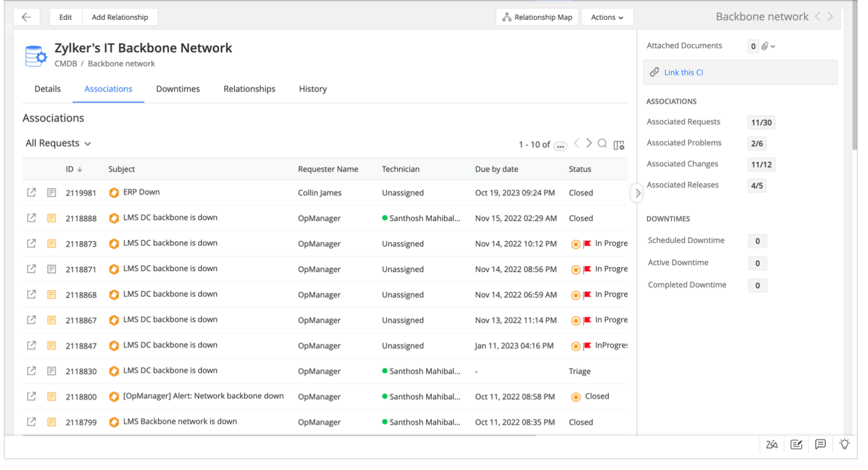This screenshot has width=868, height=470.
Task: Open the Relationship Map
Action: click(537, 17)
